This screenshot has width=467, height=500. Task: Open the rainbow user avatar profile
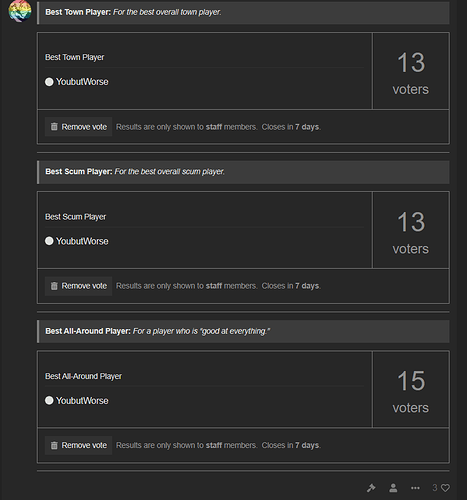(20, 11)
